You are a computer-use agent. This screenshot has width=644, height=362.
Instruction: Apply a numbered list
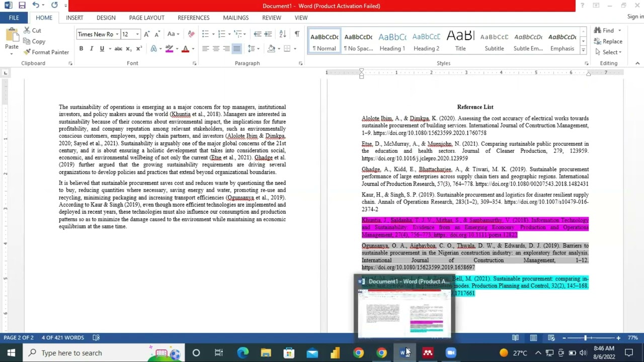tap(221, 34)
